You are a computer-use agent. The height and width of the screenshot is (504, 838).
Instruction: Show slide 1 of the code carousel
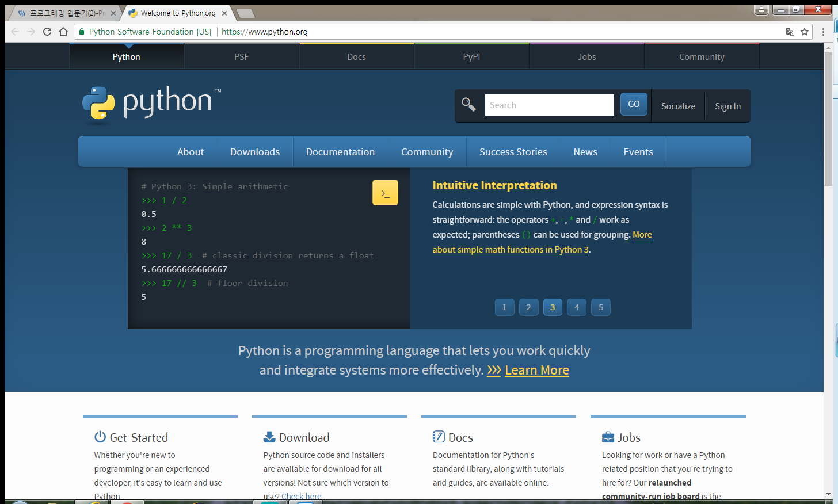(504, 307)
